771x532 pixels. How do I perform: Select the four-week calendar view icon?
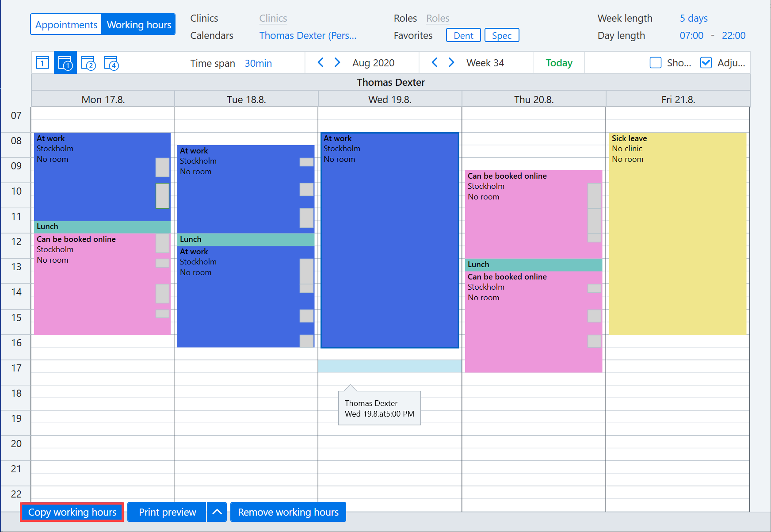111,63
